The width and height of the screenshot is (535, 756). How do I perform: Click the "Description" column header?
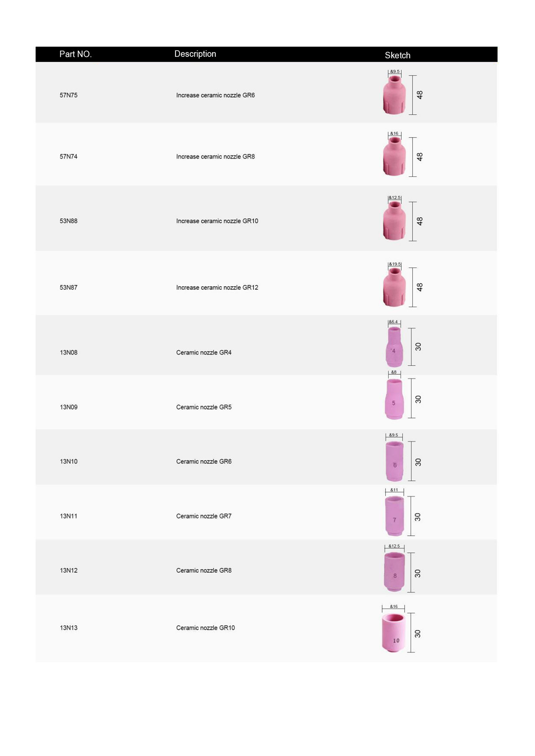(195, 54)
